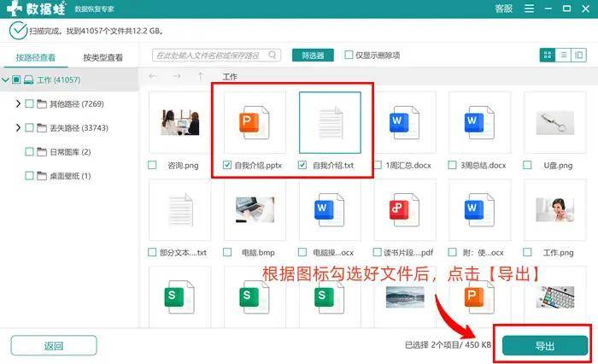The height and width of the screenshot is (364, 598).
Task: Collapse the 工作 root node
Action: click(x=6, y=79)
